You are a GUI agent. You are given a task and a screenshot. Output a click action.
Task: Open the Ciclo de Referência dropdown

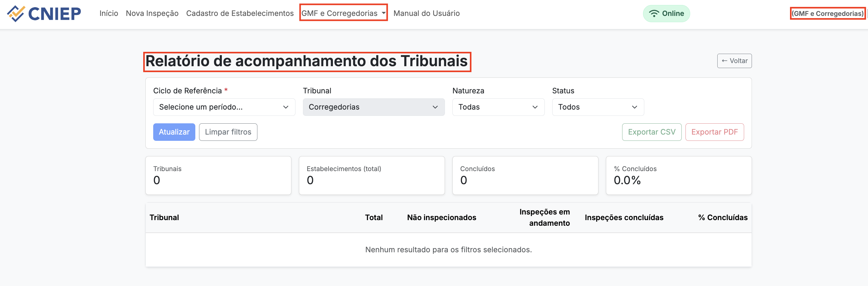(x=224, y=107)
